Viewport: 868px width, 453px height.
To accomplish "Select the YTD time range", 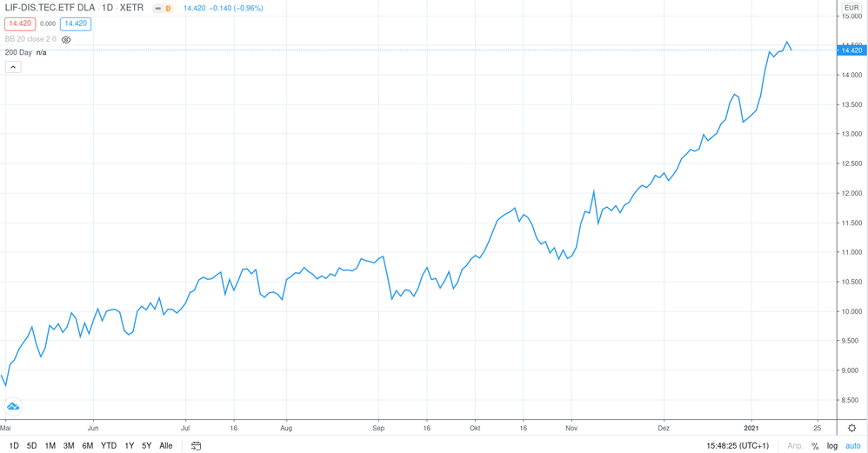I will [x=109, y=446].
